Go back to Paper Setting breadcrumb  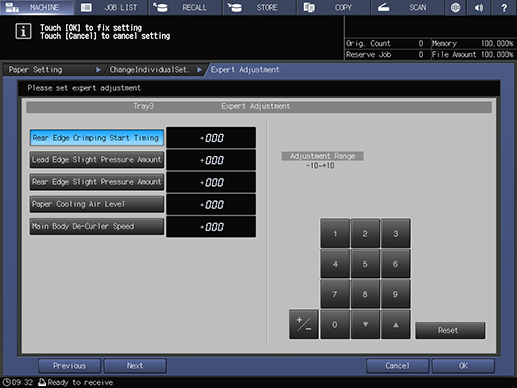click(x=53, y=70)
